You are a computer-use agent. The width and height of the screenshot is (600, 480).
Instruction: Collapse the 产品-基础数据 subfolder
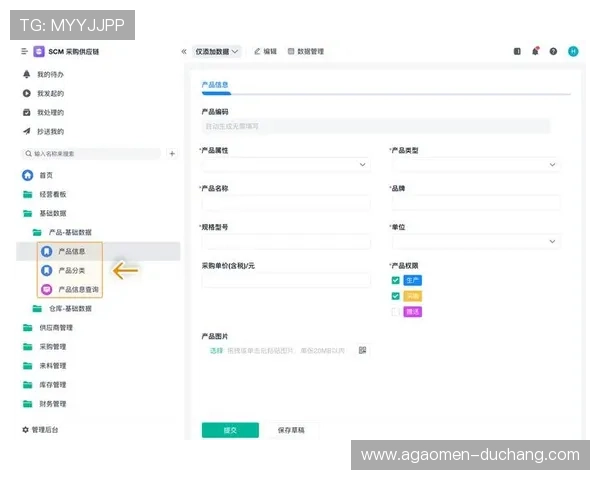coord(62,232)
